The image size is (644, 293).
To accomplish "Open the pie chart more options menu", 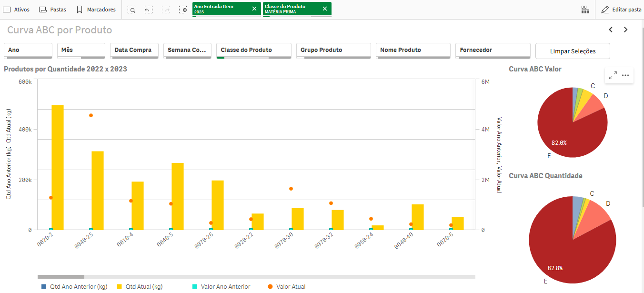I will 625,75.
